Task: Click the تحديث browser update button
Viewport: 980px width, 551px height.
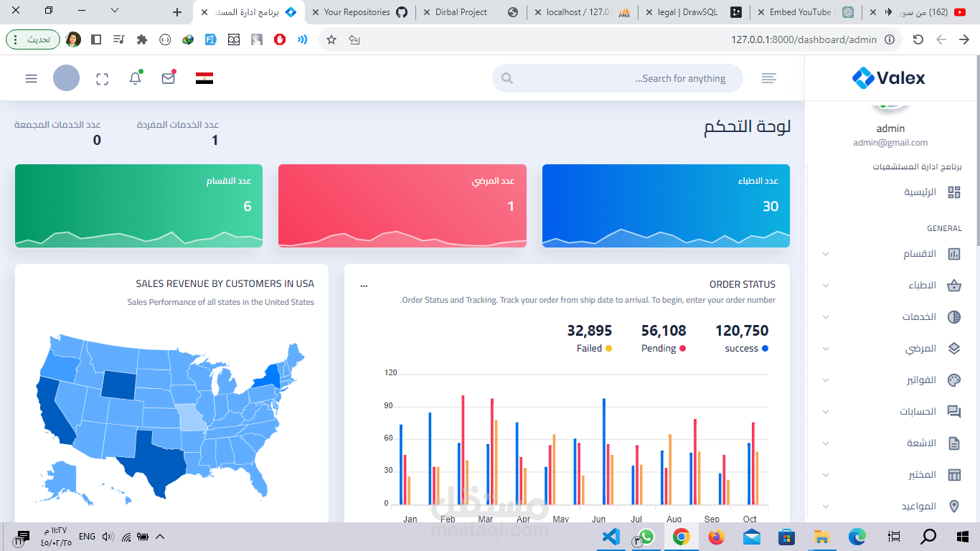Action: (x=33, y=39)
